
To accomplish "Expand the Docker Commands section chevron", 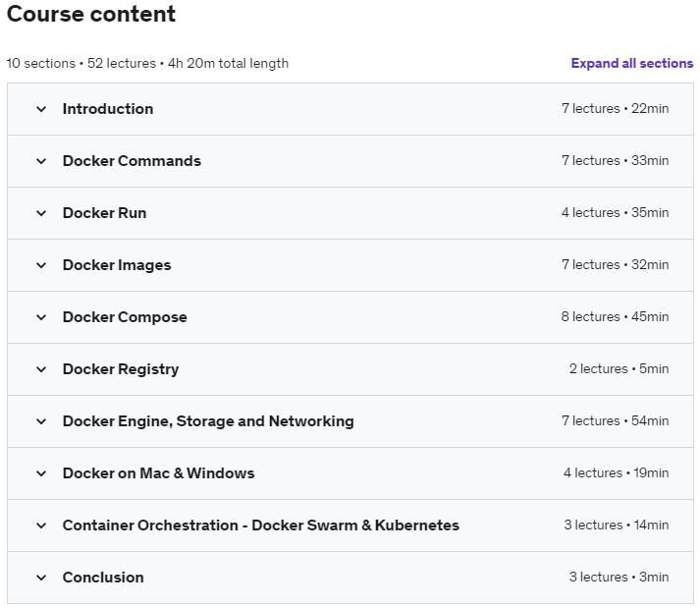I will pyautogui.click(x=41, y=161).
